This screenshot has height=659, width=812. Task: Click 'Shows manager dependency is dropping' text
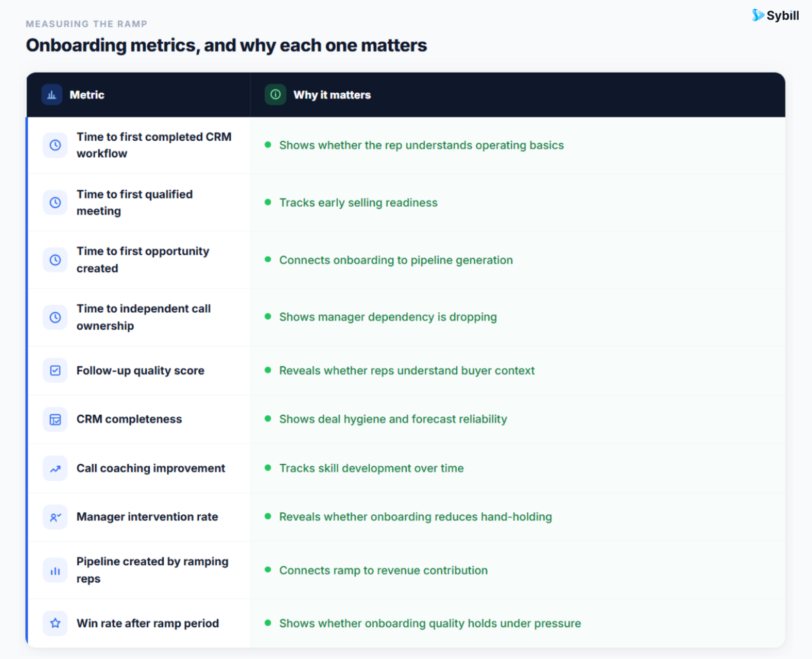[388, 317]
